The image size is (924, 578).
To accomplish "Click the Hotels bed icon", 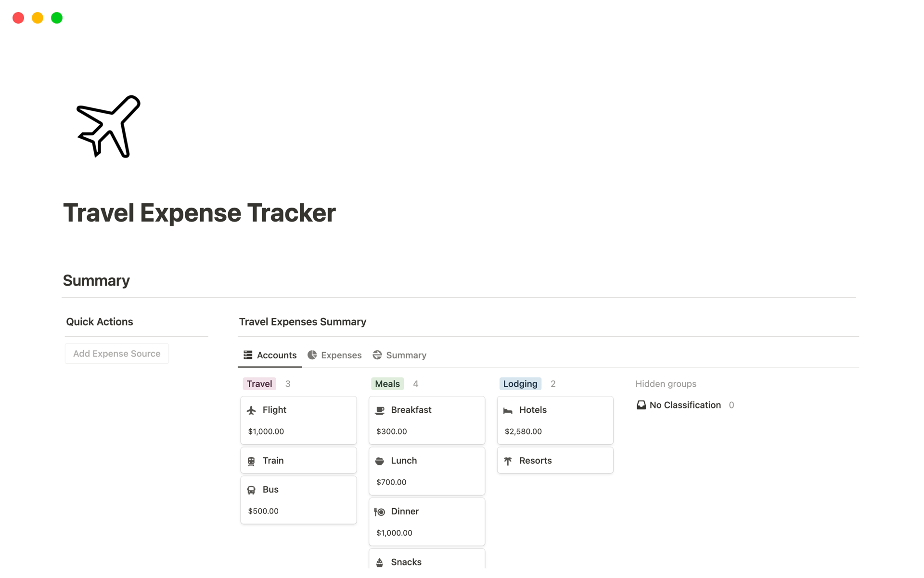I will (x=508, y=410).
